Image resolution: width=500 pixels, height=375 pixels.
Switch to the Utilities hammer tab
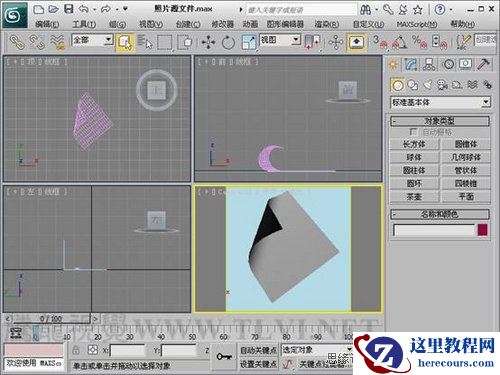[x=483, y=64]
